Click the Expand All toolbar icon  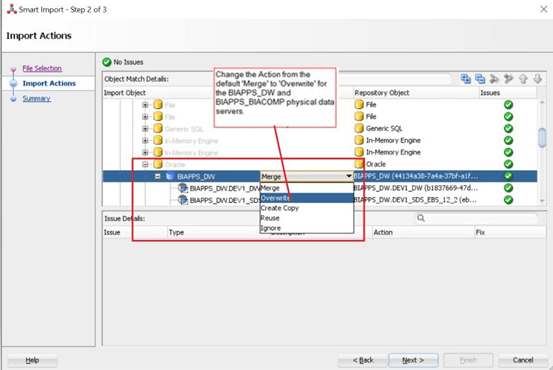(466, 79)
